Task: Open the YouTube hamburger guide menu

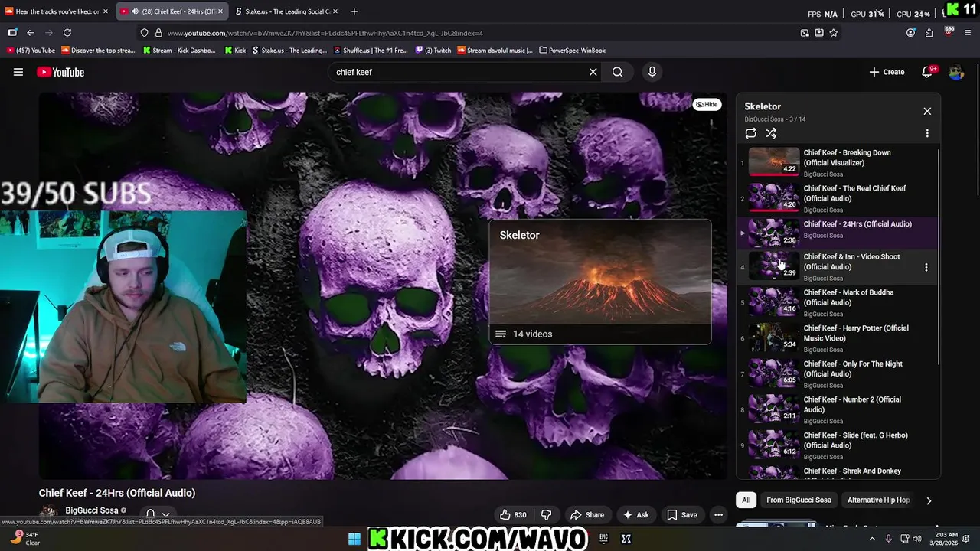Action: click(x=18, y=72)
